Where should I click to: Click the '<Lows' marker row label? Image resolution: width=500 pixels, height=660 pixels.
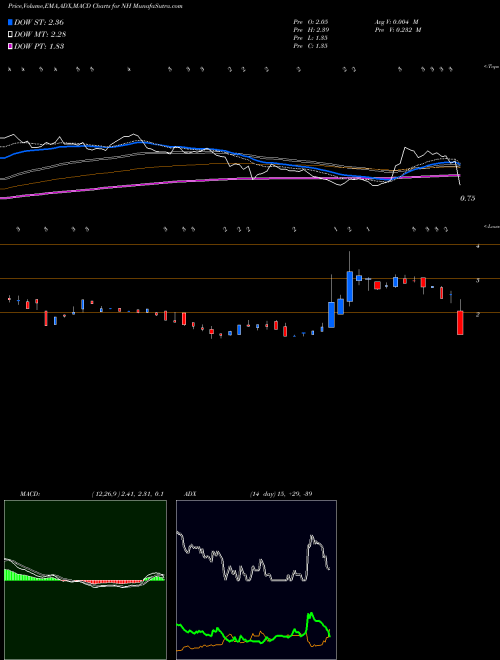[x=491, y=226]
